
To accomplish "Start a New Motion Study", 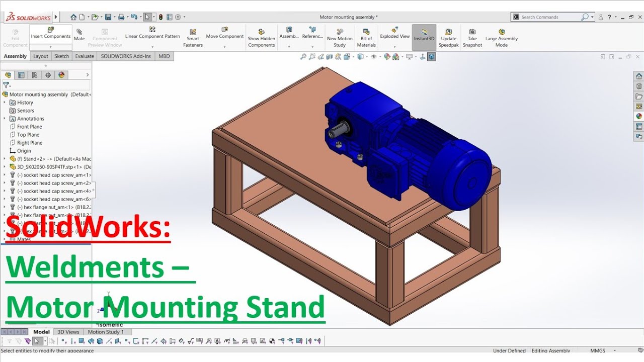I will [x=340, y=38].
